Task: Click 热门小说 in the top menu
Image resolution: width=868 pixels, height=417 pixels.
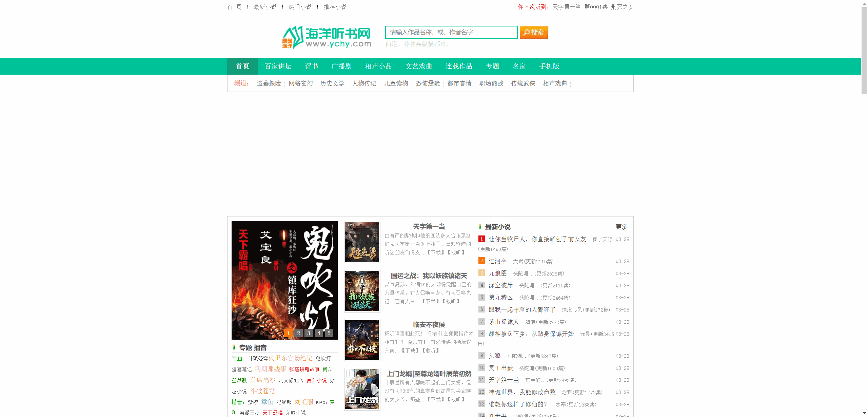Action: (300, 6)
